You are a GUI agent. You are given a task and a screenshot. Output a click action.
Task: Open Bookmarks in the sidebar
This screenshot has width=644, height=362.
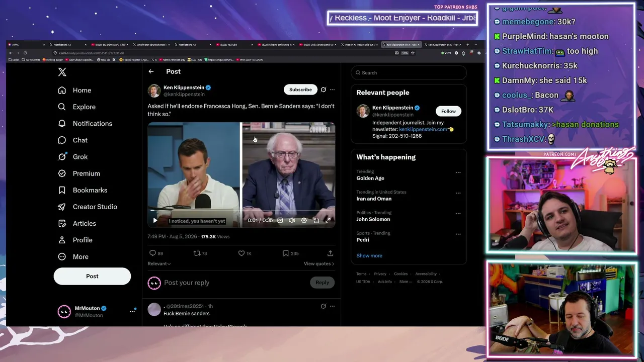tap(83, 190)
